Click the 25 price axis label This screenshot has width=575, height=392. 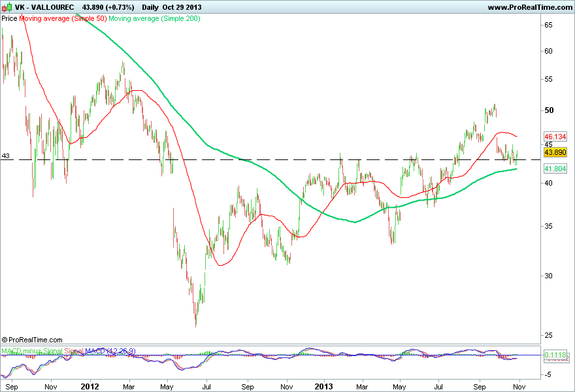point(548,335)
